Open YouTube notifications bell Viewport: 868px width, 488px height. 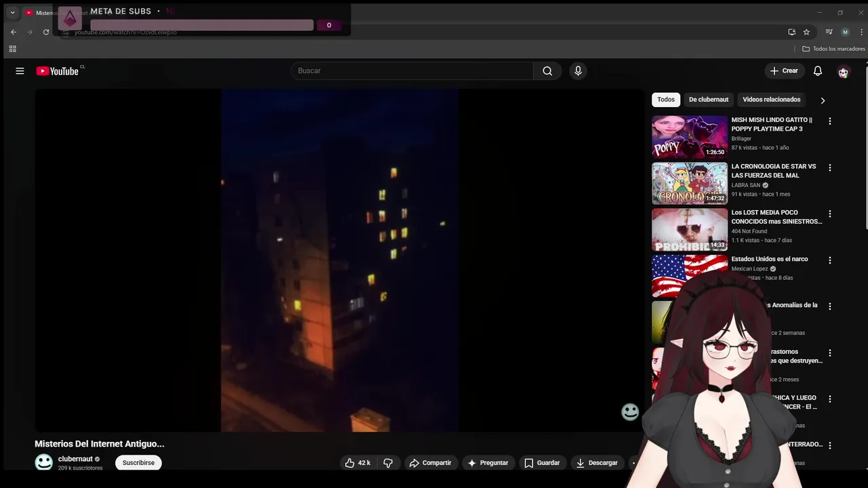point(818,71)
